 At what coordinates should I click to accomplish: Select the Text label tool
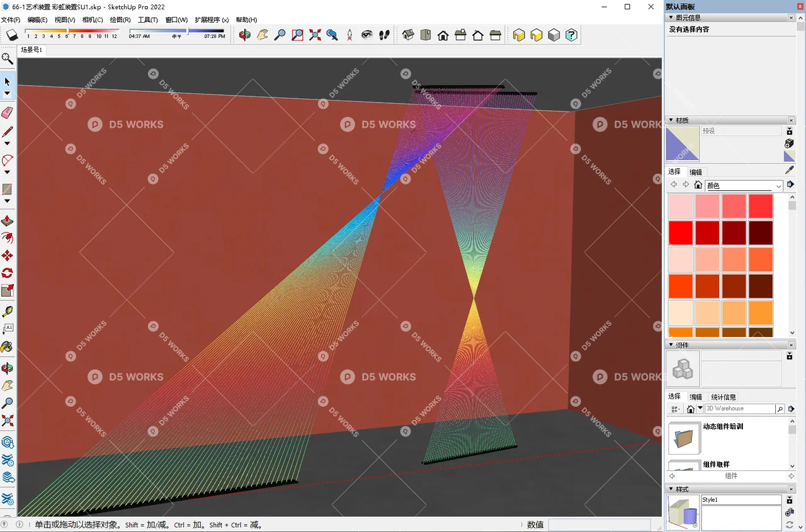(x=8, y=329)
